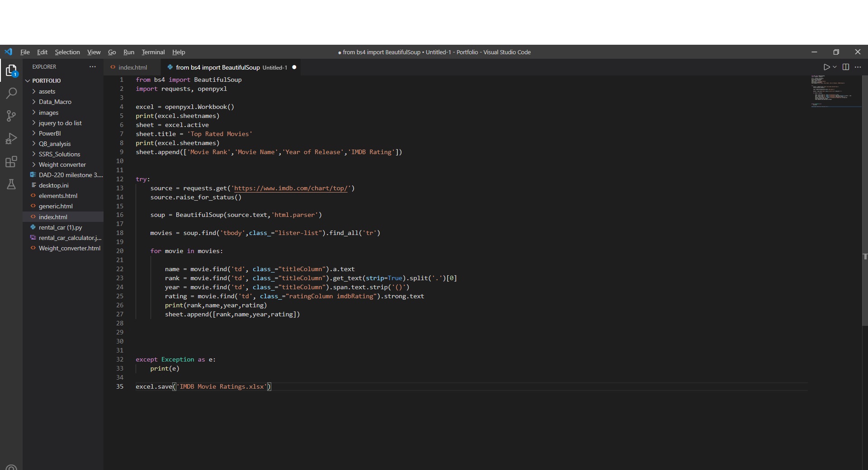Viewport: 868px width, 470px height.
Task: Open generic.html in Explorer
Action: click(x=63, y=206)
